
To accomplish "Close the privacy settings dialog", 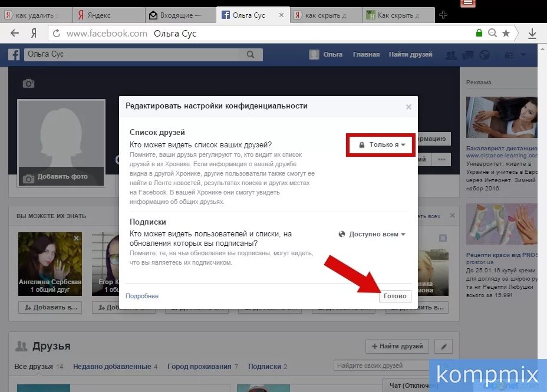I will click(x=408, y=107).
